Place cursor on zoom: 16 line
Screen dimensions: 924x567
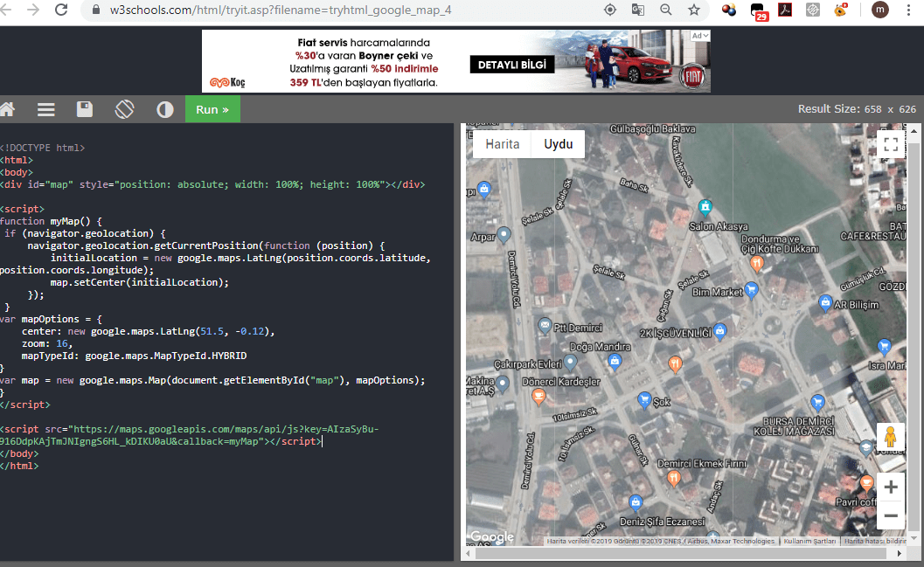pos(47,344)
